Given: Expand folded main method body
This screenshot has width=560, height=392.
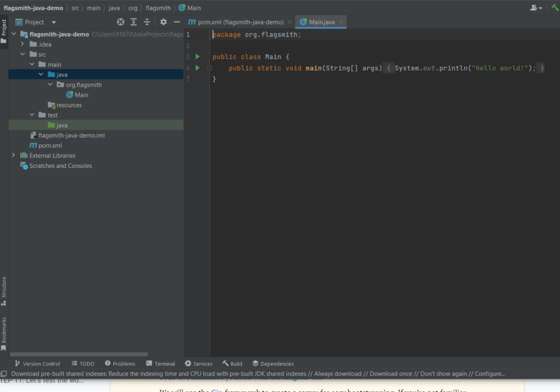Looking at the screenshot, I should (209, 68).
